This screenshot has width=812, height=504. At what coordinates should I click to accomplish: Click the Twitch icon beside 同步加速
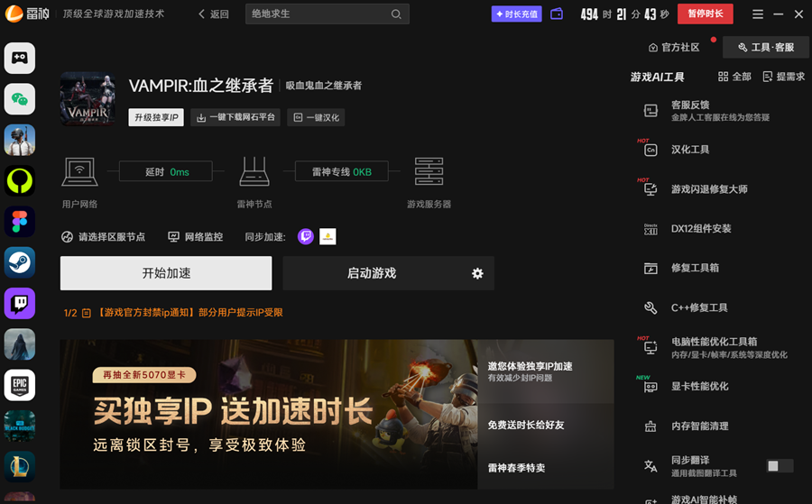coord(306,236)
